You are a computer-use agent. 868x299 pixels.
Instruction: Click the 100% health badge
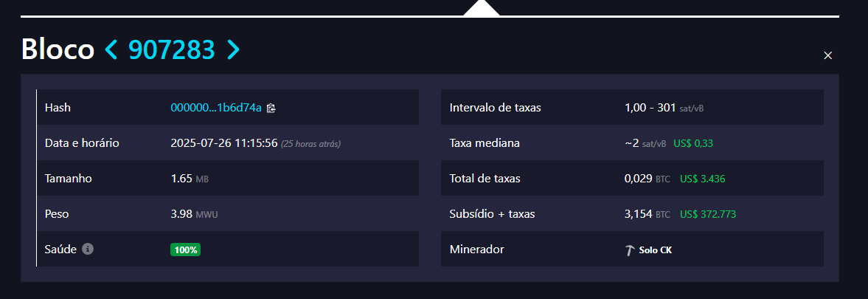pyautogui.click(x=185, y=250)
